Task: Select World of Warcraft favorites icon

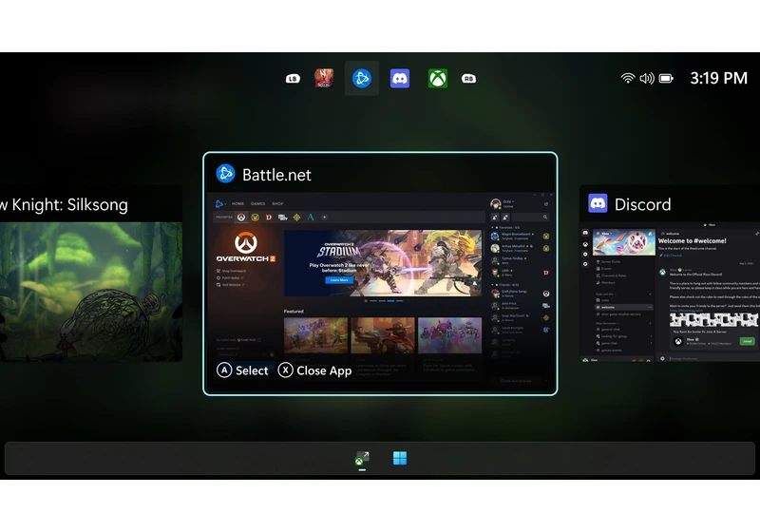Action: [255, 217]
